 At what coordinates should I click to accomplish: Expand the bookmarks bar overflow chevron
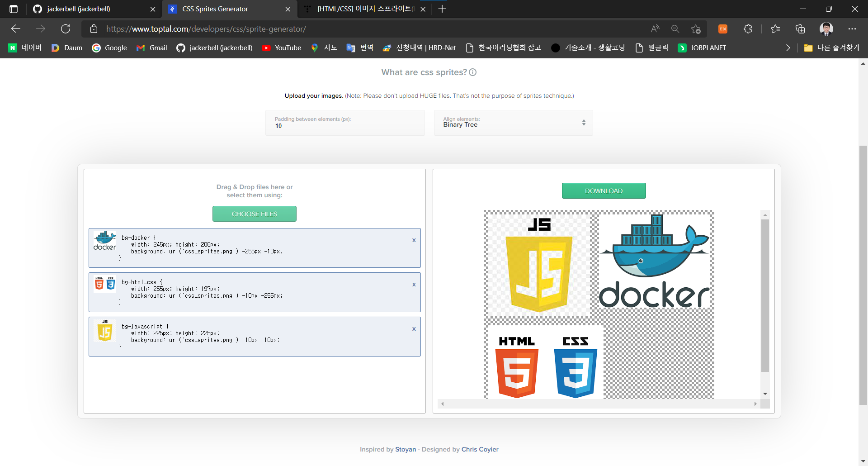[x=788, y=48]
